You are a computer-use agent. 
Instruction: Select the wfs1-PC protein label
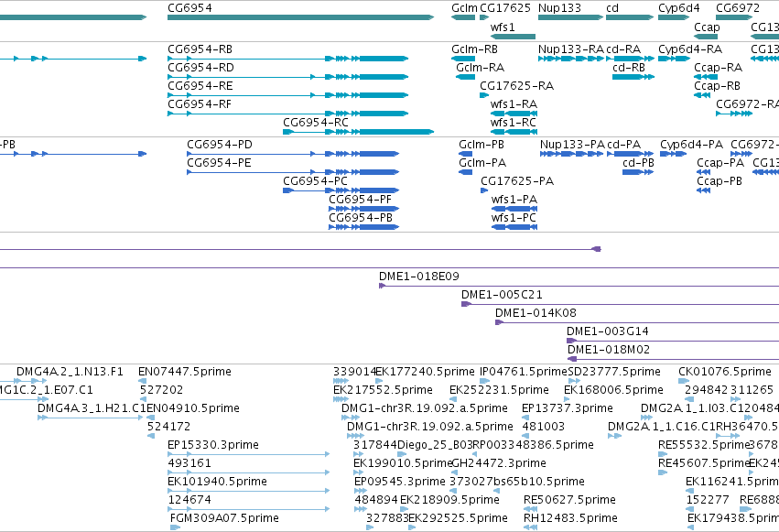tap(514, 218)
